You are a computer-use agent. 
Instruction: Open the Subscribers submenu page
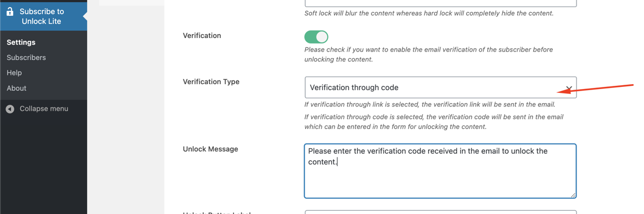(26, 58)
